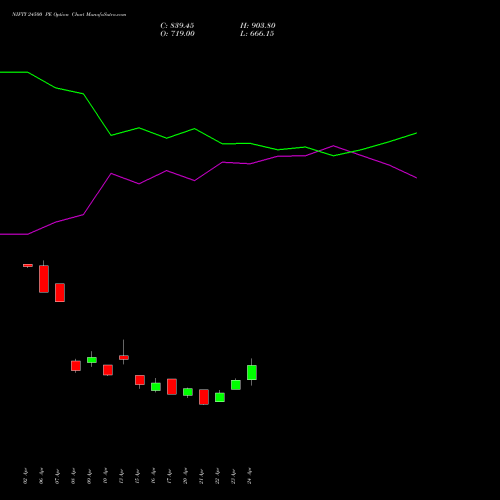The width and height of the screenshot is (500, 500).
Task: Click the '23 Apr' date axis label
Action: 233,476
